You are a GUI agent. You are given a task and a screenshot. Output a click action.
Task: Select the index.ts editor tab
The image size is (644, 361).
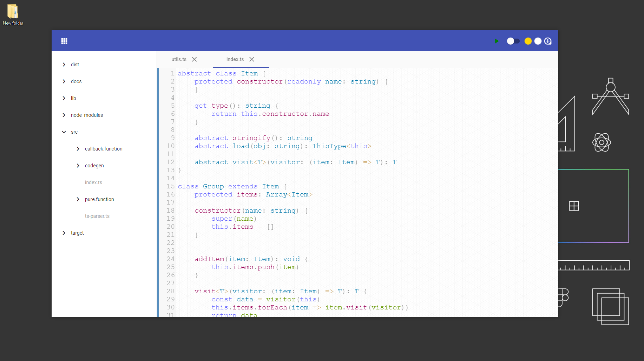235,59
